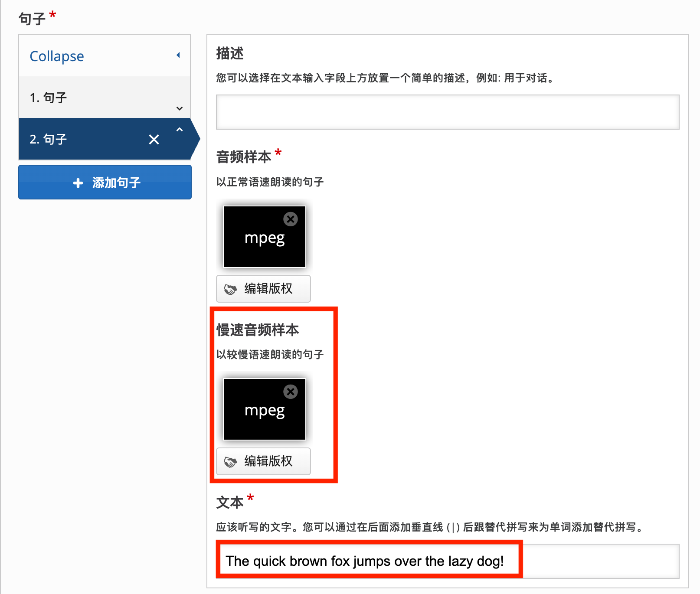700x594 pixels.
Task: Click the Collapse control to fold the sentence list
Action: 56,55
